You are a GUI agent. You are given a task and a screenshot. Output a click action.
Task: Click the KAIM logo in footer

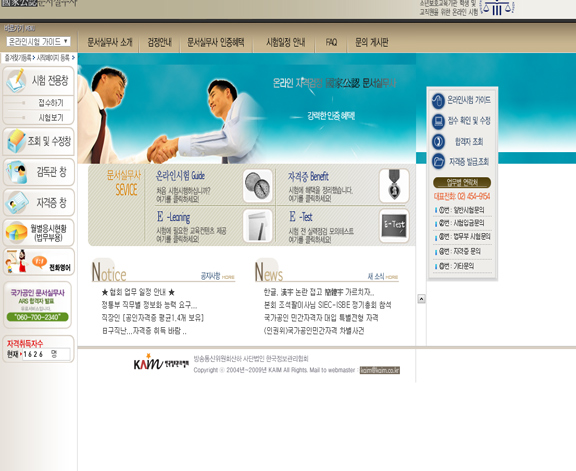(161, 362)
